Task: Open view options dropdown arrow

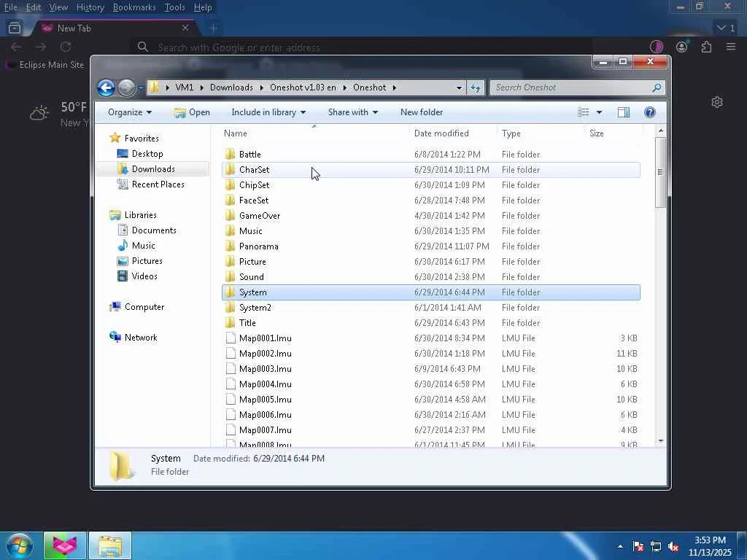Action: coord(600,112)
